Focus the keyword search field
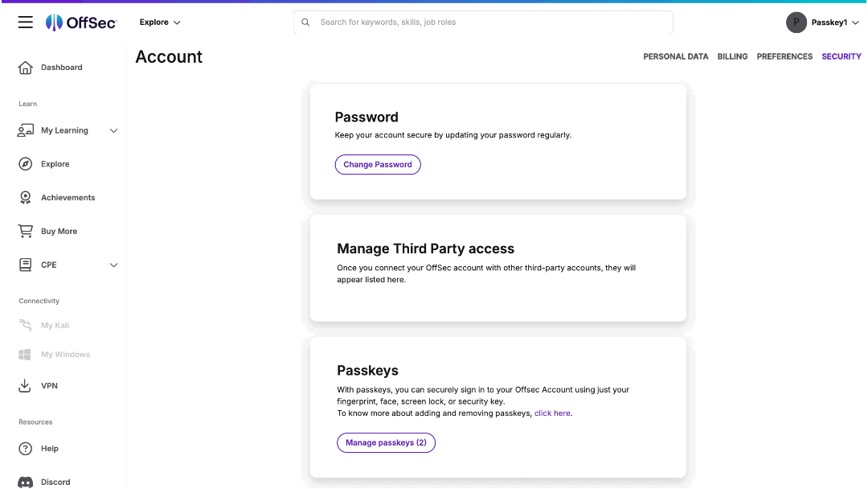The width and height of the screenshot is (868, 489). 483,23
